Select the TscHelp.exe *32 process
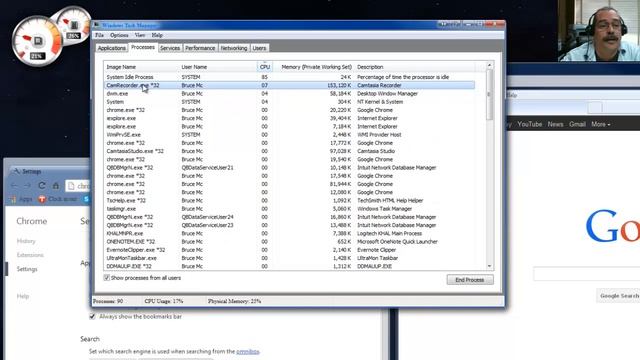This screenshot has width=640, height=360. (289, 200)
